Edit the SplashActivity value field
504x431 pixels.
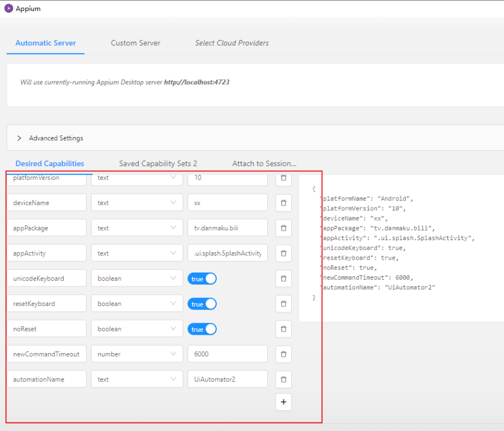pyautogui.click(x=228, y=253)
